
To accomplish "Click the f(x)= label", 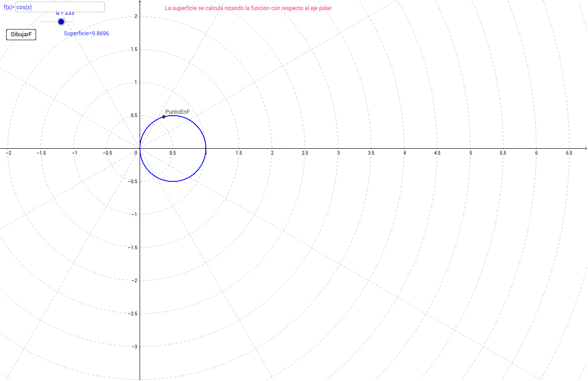I will pyautogui.click(x=9, y=7).
